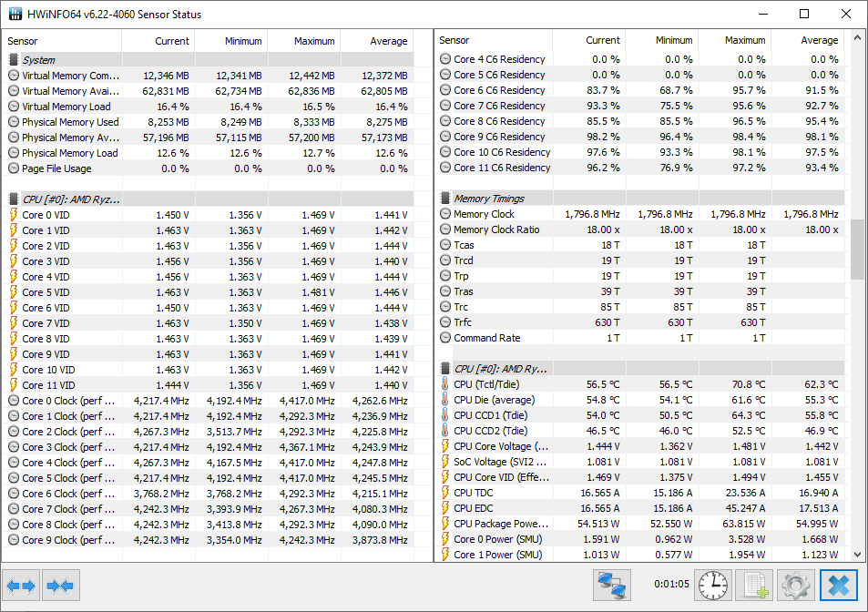The image size is (868, 612).
Task: Reset the min/max clock button
Action: pyautogui.click(x=713, y=585)
